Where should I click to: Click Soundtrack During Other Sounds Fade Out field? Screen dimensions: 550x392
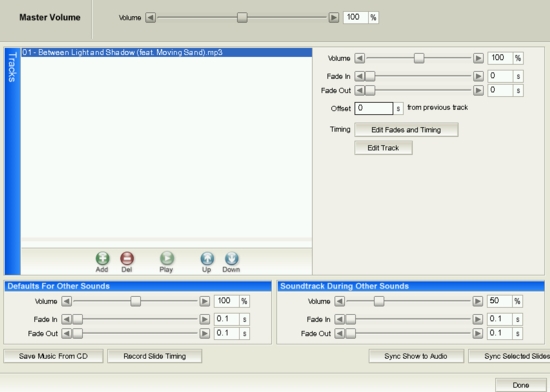(x=500, y=333)
